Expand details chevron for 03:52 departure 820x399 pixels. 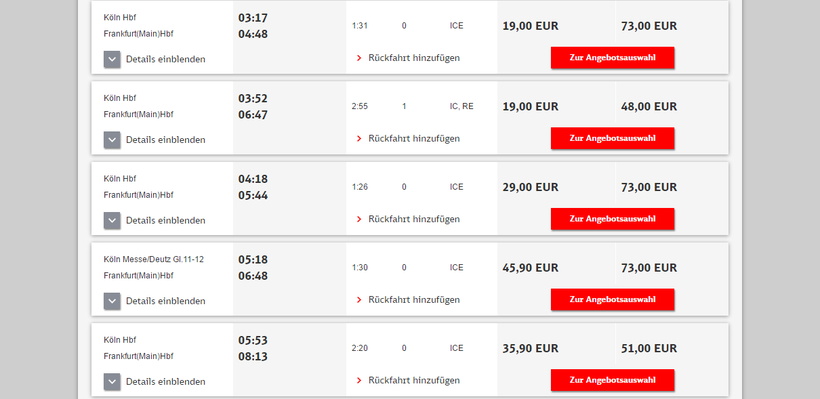[x=112, y=140]
